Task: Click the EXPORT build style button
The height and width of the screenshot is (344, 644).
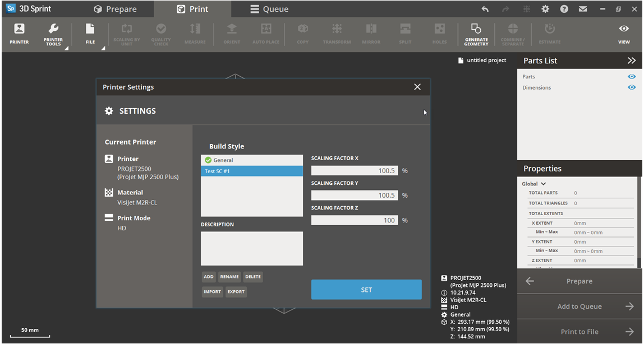Action: point(236,292)
